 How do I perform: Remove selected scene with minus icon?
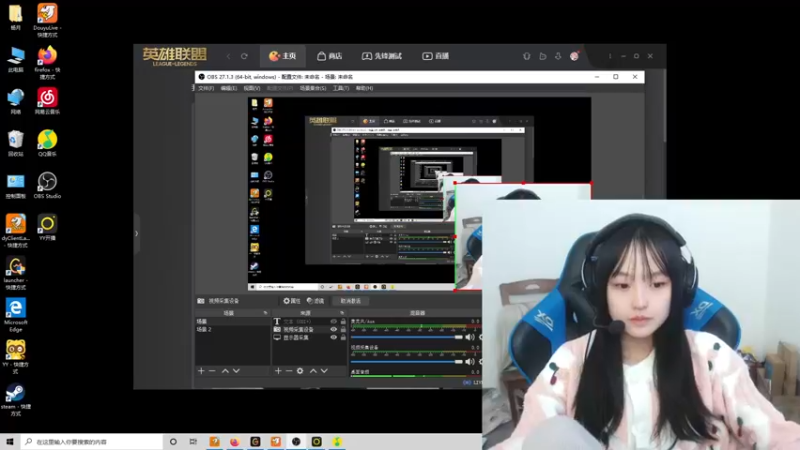click(212, 371)
